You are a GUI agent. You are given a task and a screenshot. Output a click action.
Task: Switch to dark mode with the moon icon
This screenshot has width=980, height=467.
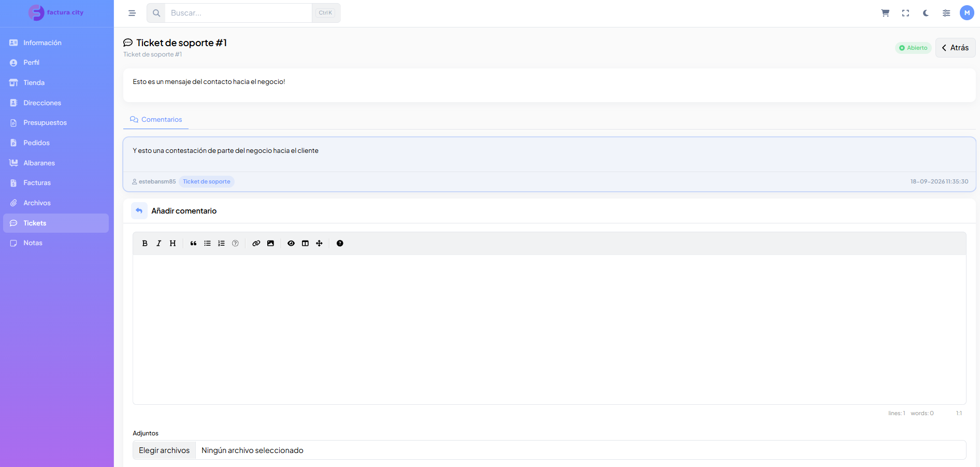tap(926, 13)
